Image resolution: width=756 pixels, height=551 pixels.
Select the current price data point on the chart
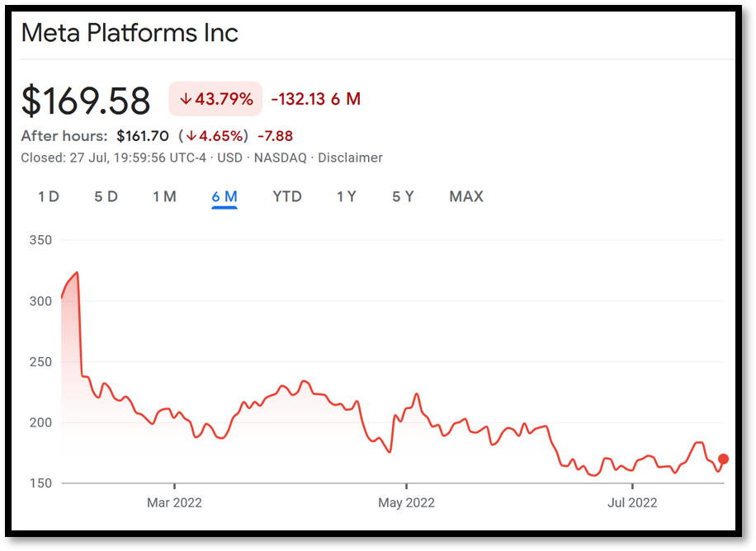pyautogui.click(x=722, y=459)
